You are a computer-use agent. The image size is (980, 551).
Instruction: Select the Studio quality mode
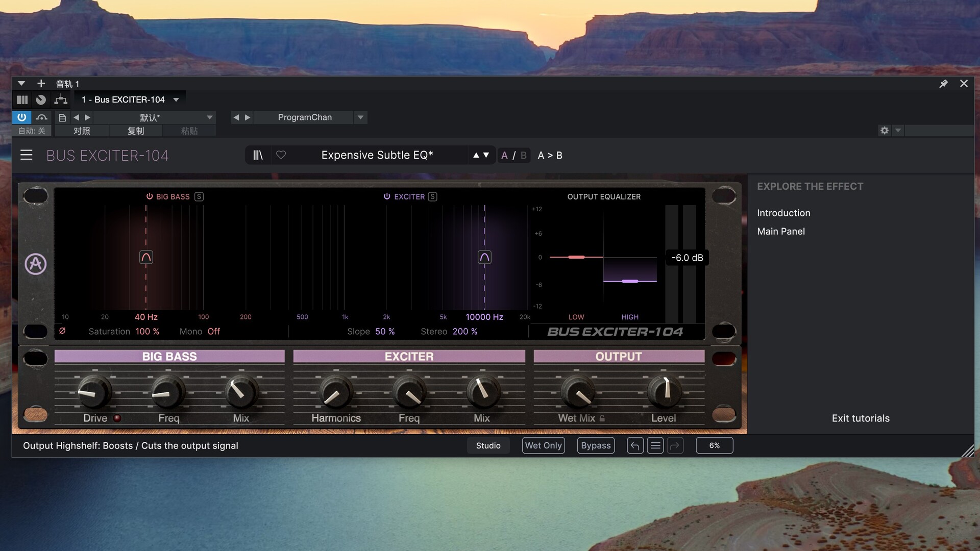(x=488, y=445)
